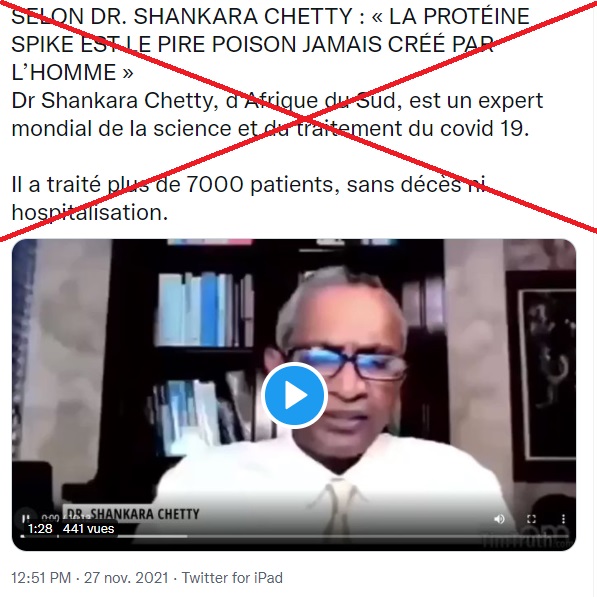The image size is (597, 597).
Task: Mute the video with speaker icon
Action: click(x=499, y=519)
